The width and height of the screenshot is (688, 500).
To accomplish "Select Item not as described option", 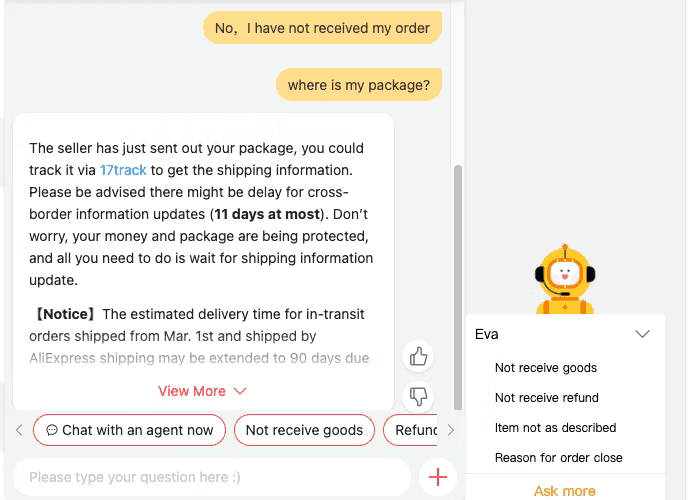I will pos(555,428).
